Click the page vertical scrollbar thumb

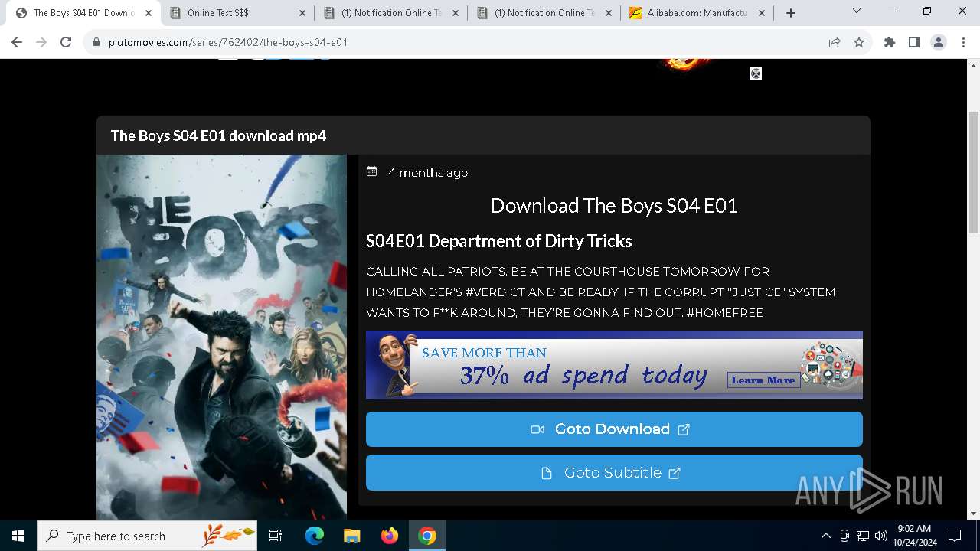[x=973, y=172]
